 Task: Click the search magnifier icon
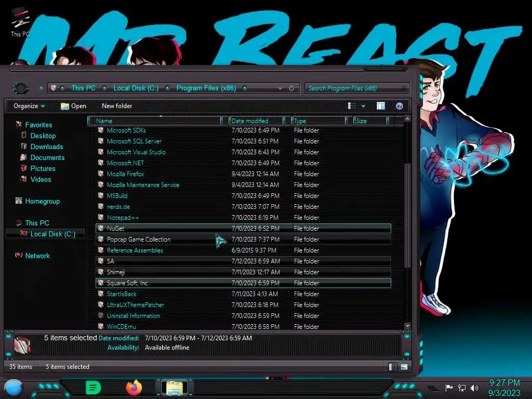point(404,88)
